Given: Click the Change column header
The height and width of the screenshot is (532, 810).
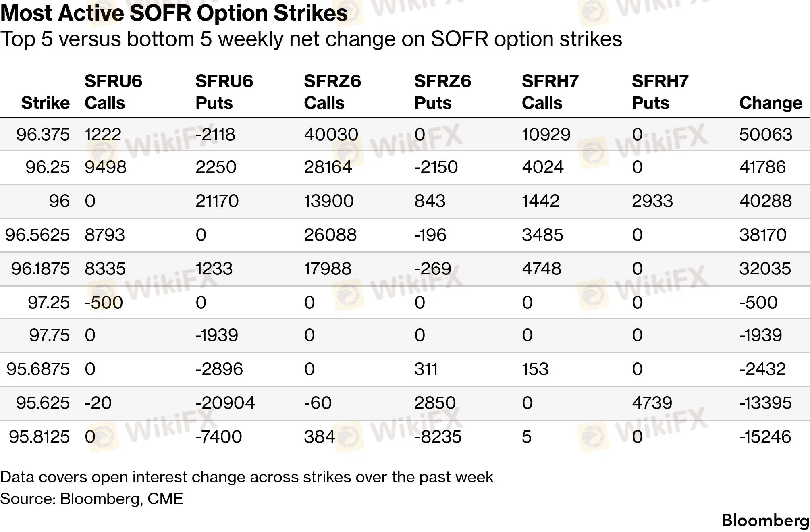Looking at the screenshot, I should pos(771,103).
